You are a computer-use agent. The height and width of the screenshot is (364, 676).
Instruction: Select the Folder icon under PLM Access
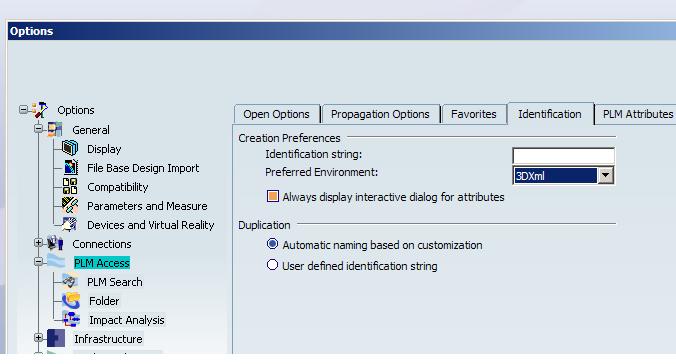[71, 300]
